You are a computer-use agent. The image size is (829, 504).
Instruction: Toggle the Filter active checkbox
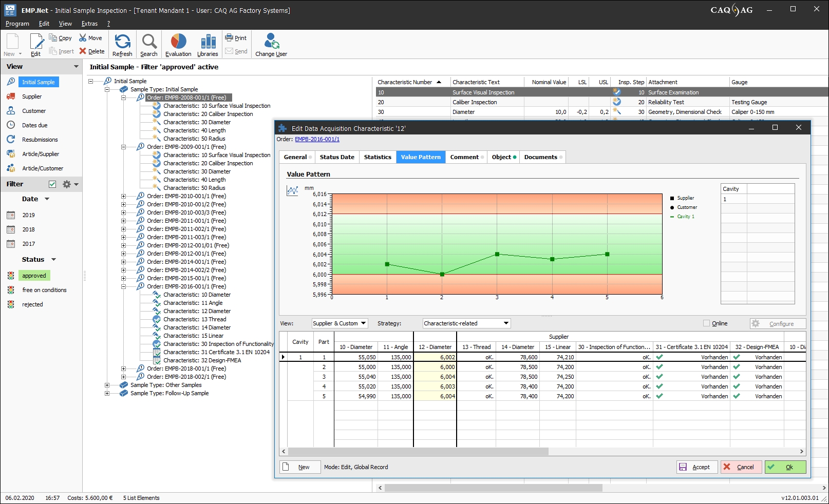tap(52, 184)
